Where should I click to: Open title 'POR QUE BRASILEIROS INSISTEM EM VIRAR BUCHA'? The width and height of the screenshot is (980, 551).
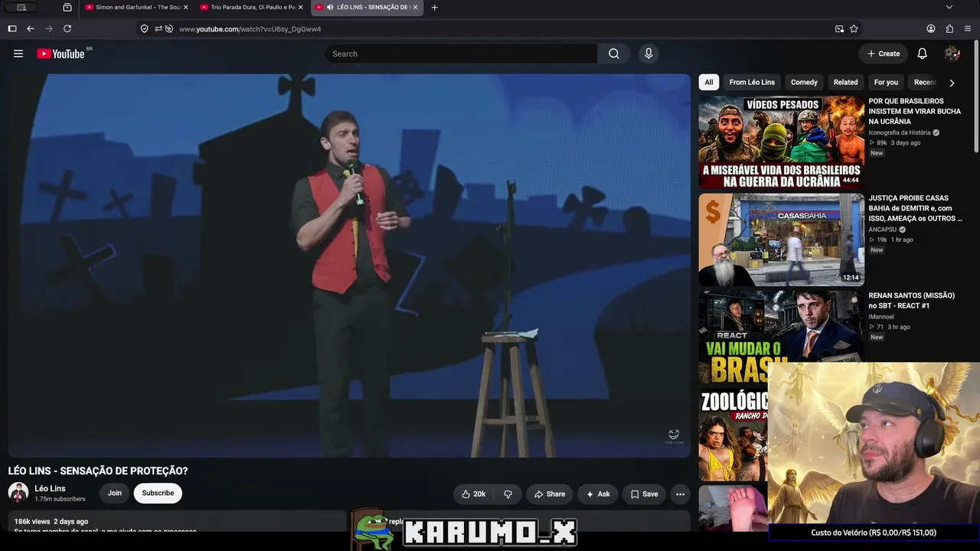coord(914,111)
